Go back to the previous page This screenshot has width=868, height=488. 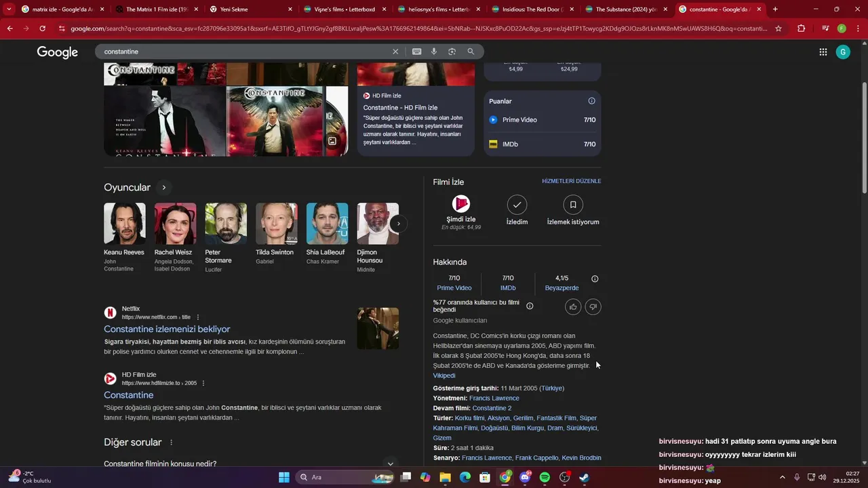pos(9,28)
